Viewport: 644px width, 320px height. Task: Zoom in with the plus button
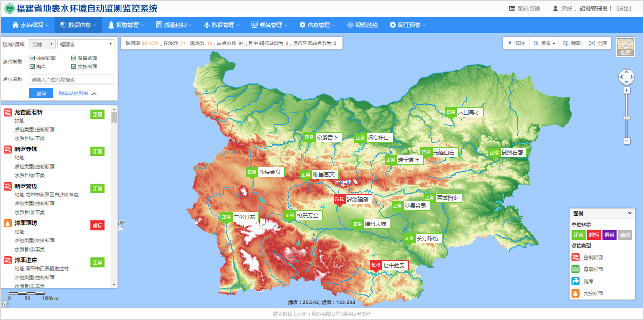[x=626, y=90]
